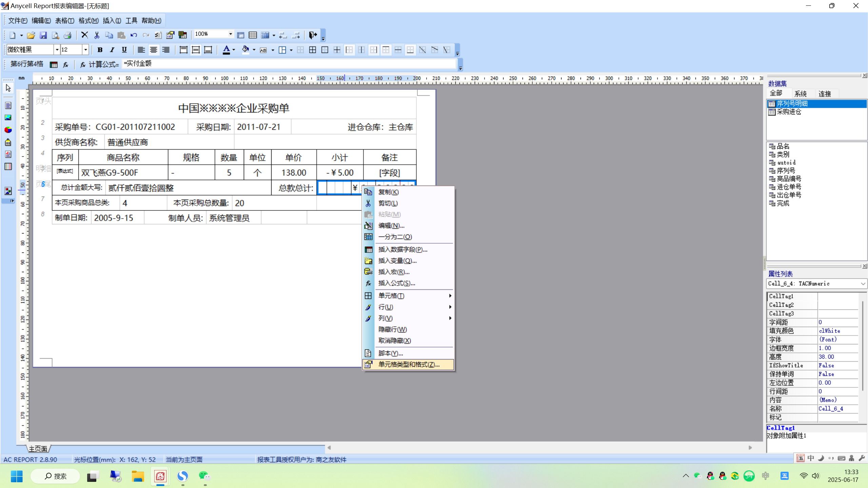Expand the border style dropdown arrow

coord(291,50)
